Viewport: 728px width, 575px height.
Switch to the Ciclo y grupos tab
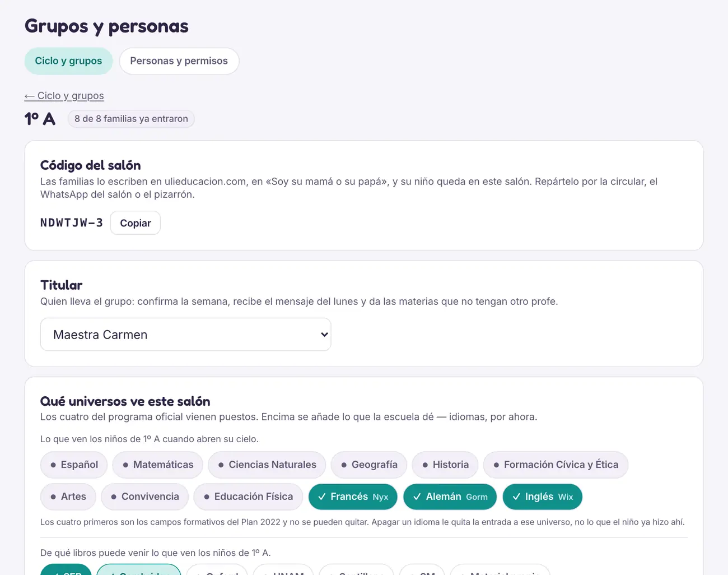pos(68,61)
